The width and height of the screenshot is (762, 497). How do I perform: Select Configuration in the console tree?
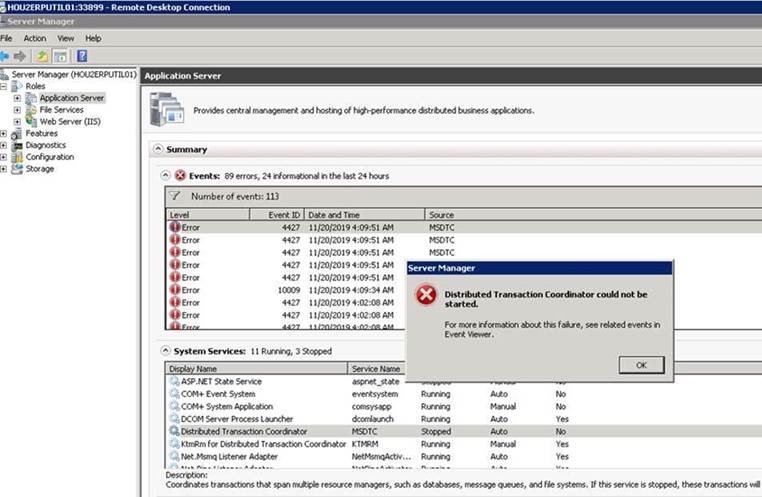pyautogui.click(x=50, y=157)
